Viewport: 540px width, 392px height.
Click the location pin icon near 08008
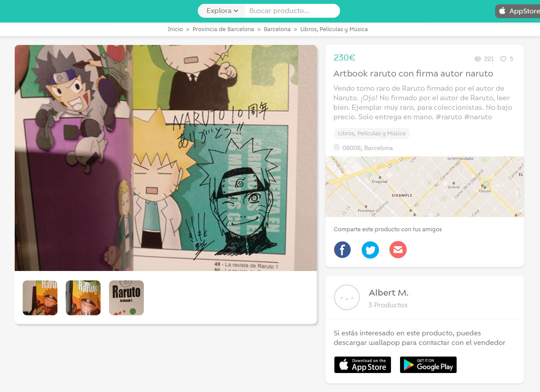pos(337,147)
